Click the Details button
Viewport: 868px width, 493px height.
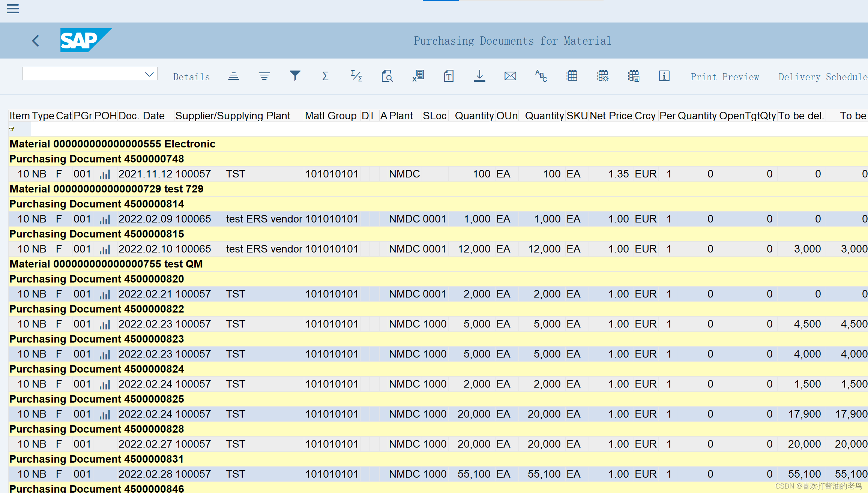click(191, 77)
